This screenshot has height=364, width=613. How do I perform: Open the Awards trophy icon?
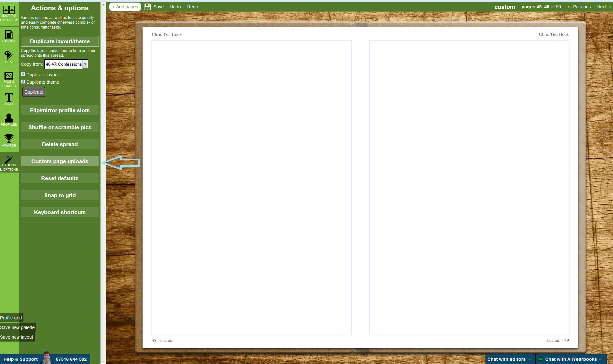point(9,139)
